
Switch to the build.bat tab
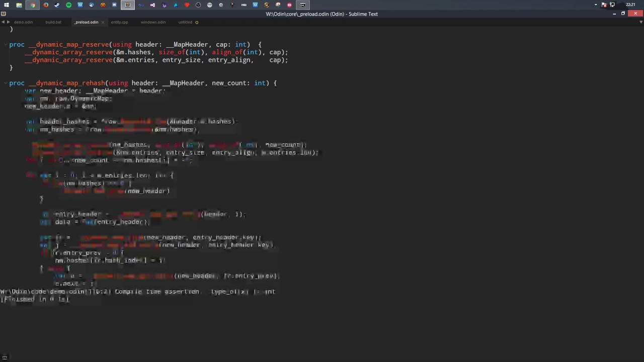(53, 22)
